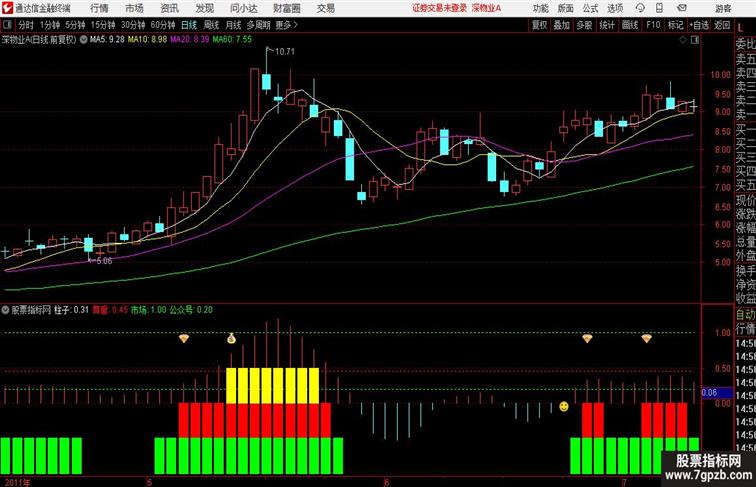This screenshot has height=487, width=756.
Task: Click the MA5: 9.28 indicator value
Action: 107,40
